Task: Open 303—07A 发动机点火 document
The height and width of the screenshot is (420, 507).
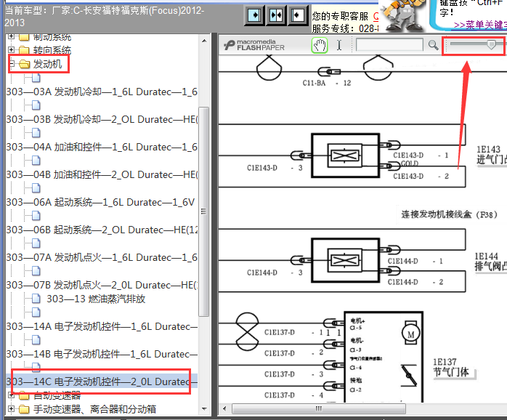Action: point(102,257)
